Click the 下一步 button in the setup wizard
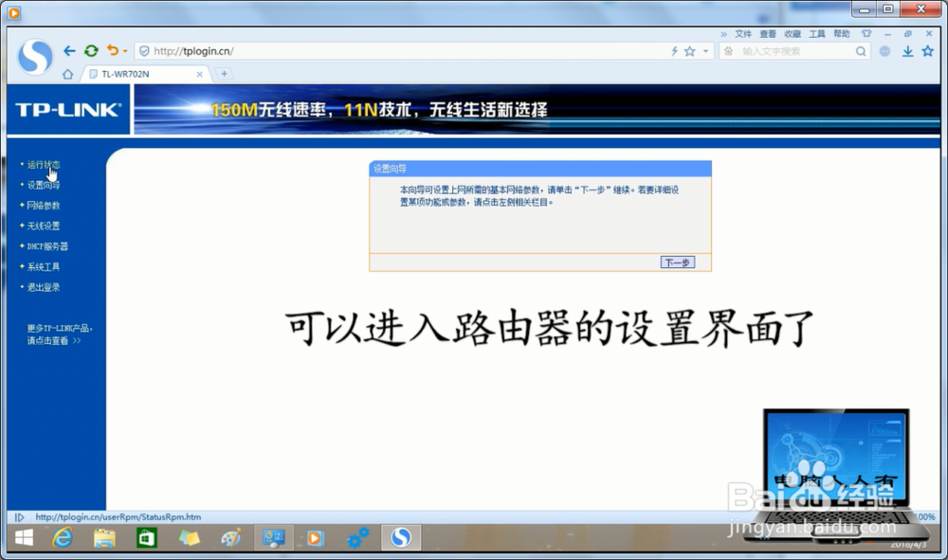This screenshot has height=560, width=948. click(x=677, y=262)
